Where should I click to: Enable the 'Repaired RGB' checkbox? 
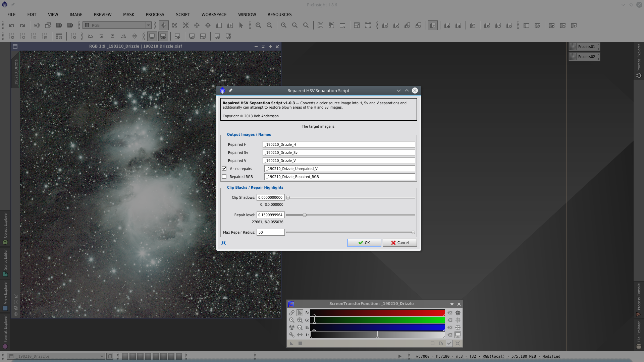224,177
